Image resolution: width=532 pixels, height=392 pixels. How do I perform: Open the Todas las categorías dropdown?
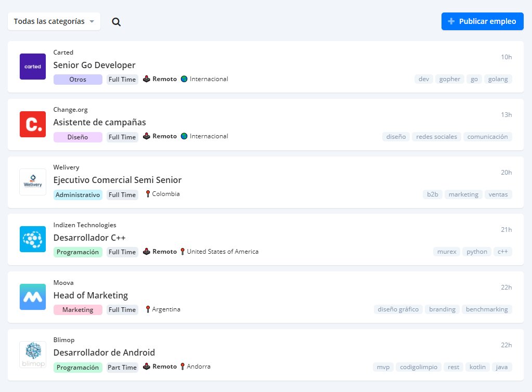coord(54,21)
